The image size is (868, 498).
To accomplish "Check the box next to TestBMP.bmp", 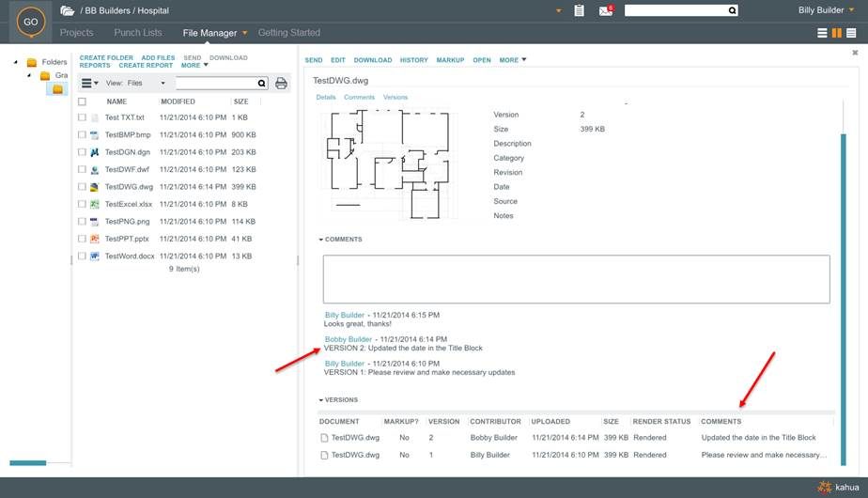I will pos(83,135).
